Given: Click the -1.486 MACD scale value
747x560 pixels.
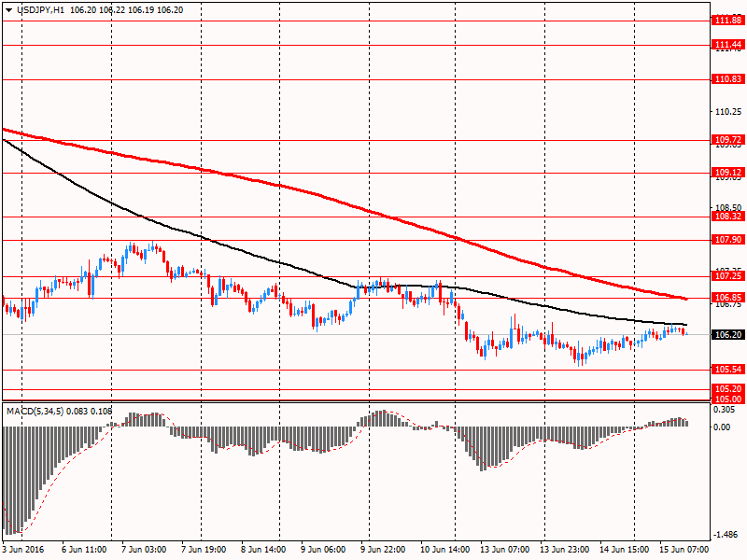Looking at the screenshot, I should click(x=726, y=535).
